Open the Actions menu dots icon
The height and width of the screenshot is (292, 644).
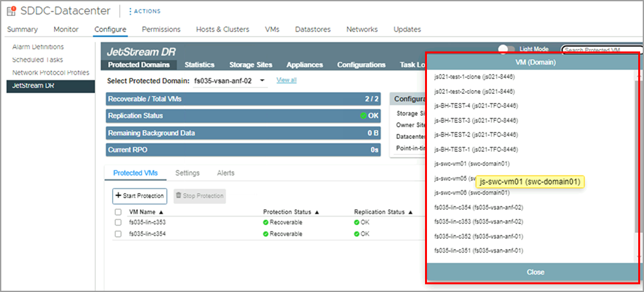(130, 11)
